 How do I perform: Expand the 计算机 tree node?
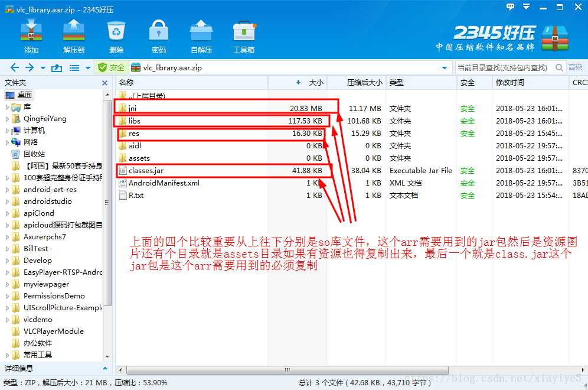tap(7, 131)
